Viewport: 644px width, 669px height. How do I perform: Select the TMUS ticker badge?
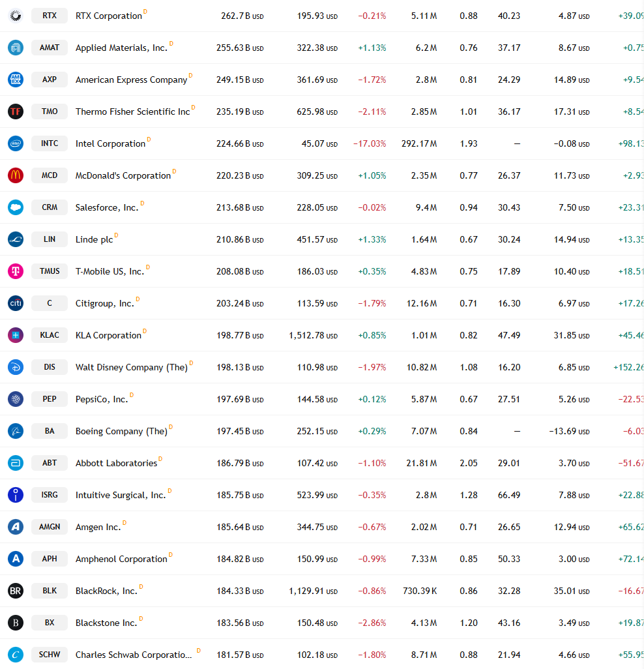pyautogui.click(x=50, y=271)
